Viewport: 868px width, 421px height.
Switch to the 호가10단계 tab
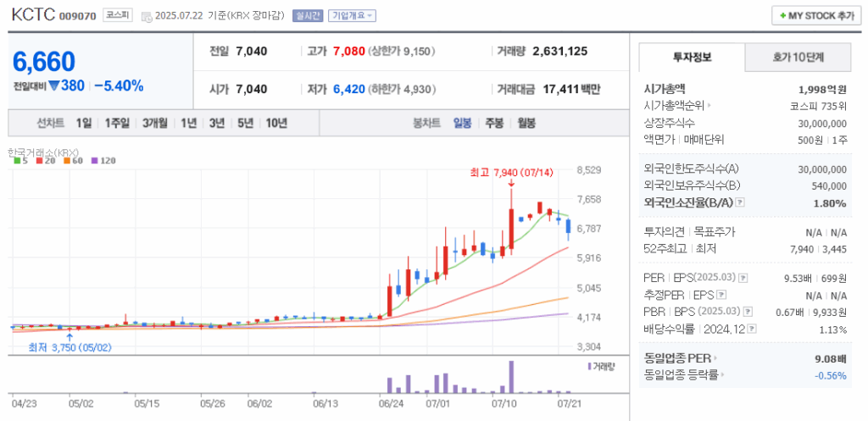pyautogui.click(x=798, y=57)
